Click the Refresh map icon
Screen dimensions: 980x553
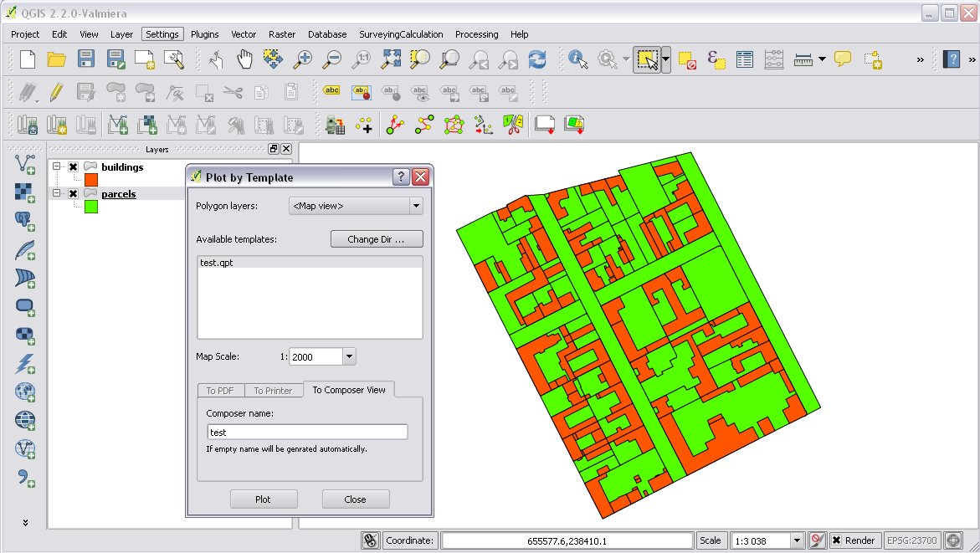(x=536, y=59)
